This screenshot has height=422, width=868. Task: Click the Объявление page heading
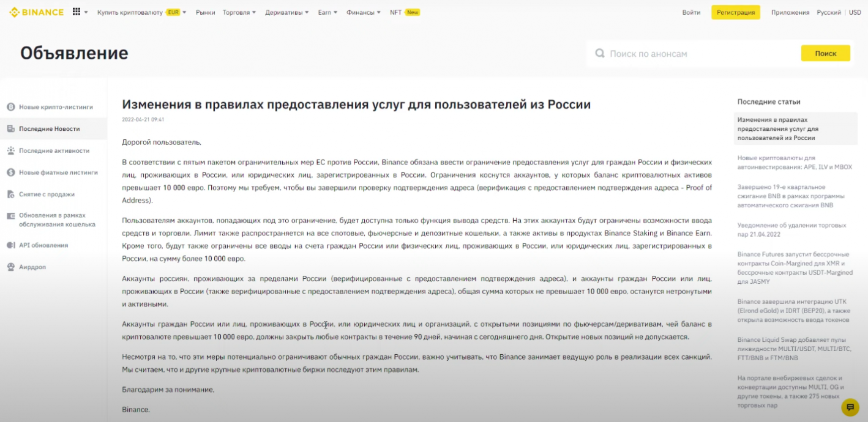(74, 53)
